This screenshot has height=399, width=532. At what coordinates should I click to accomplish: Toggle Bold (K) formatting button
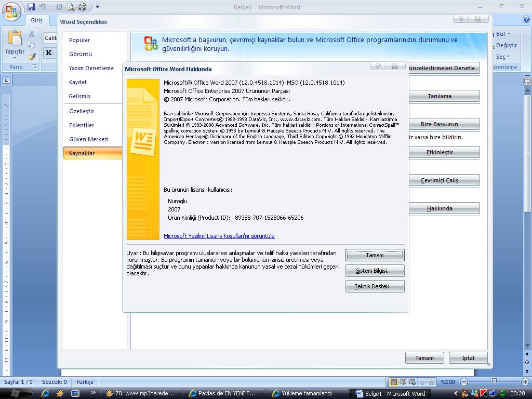(49, 52)
